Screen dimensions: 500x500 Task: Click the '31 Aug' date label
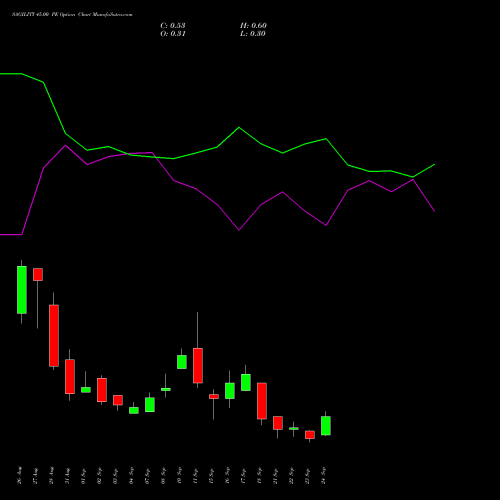(x=67, y=475)
